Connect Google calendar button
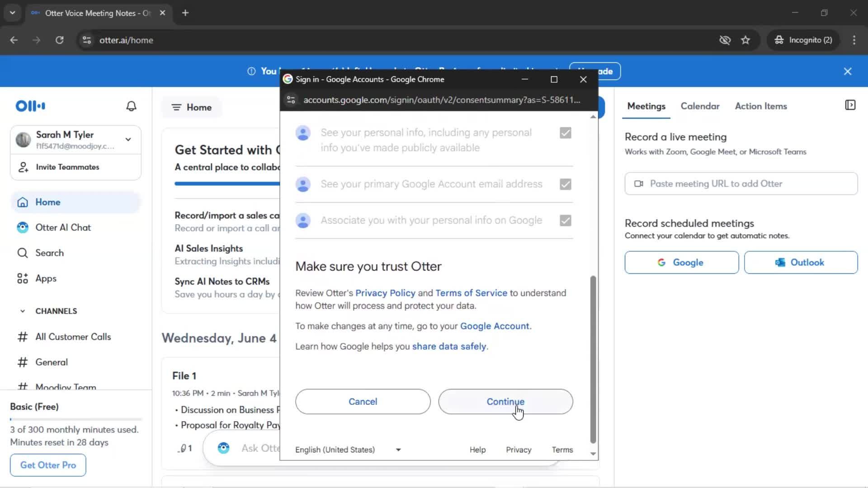 click(681, 263)
